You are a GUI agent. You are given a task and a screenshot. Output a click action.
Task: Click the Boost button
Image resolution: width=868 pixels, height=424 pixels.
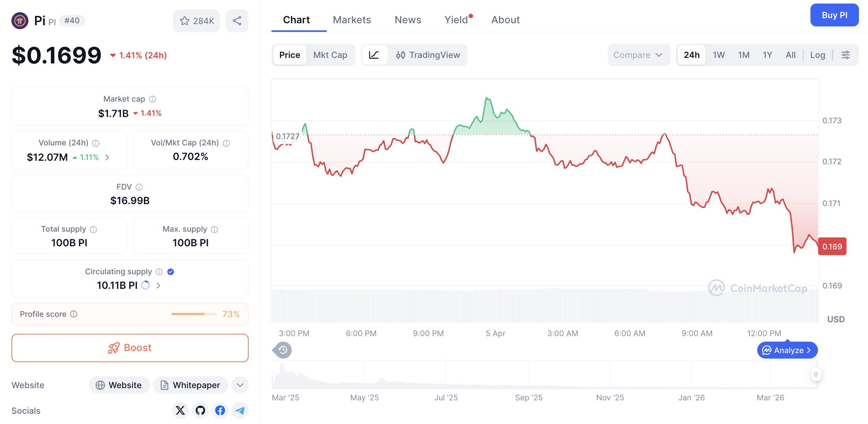tap(130, 348)
